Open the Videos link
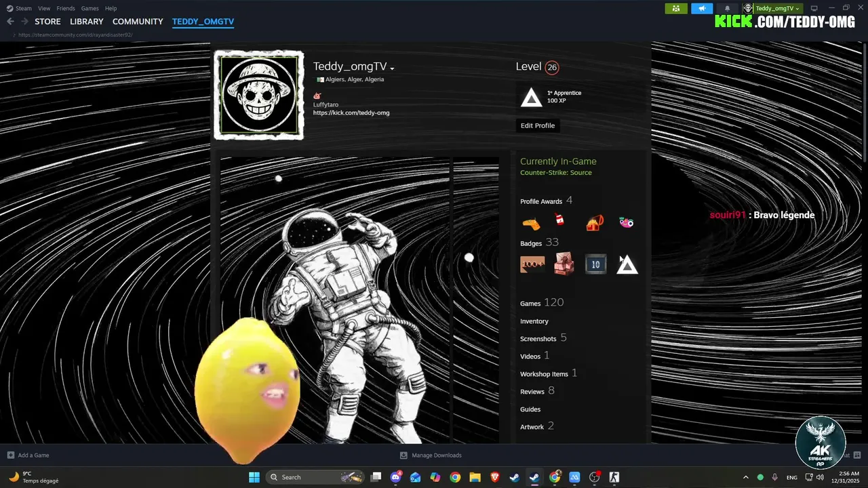The width and height of the screenshot is (868, 488). click(530, 357)
